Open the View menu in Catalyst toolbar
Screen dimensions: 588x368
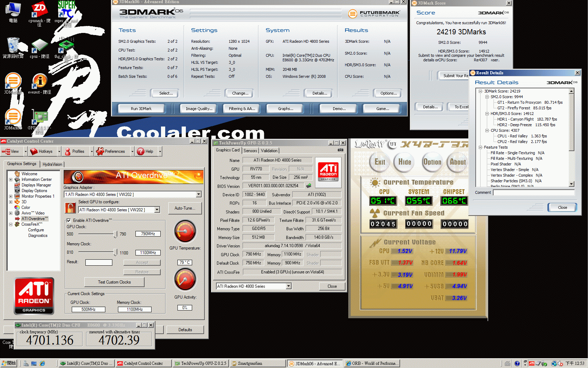pos(12,151)
